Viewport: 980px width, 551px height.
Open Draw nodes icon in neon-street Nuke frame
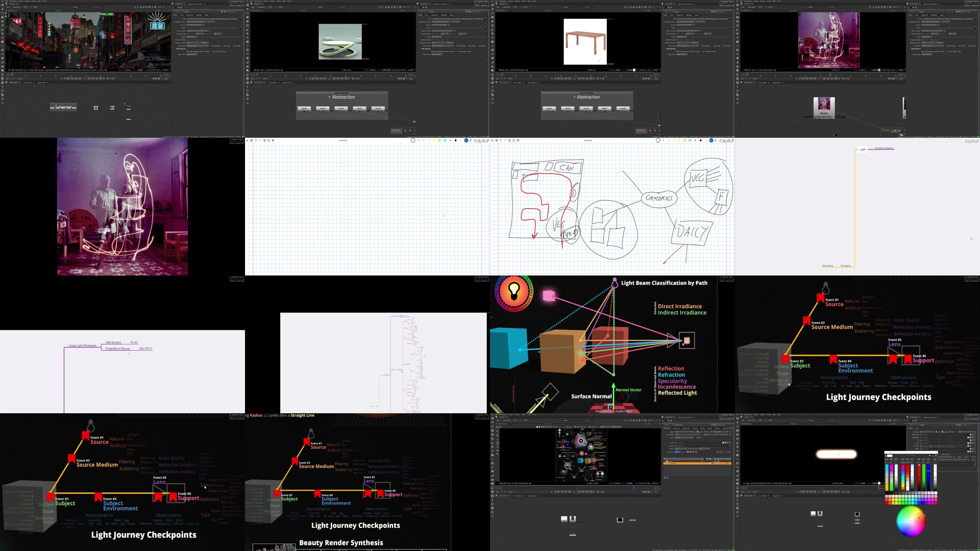point(2,9)
